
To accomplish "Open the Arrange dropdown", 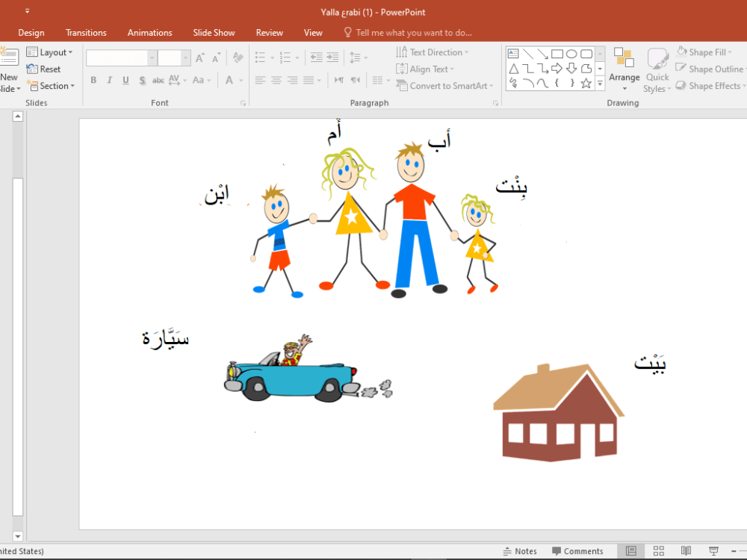I will click(x=624, y=69).
